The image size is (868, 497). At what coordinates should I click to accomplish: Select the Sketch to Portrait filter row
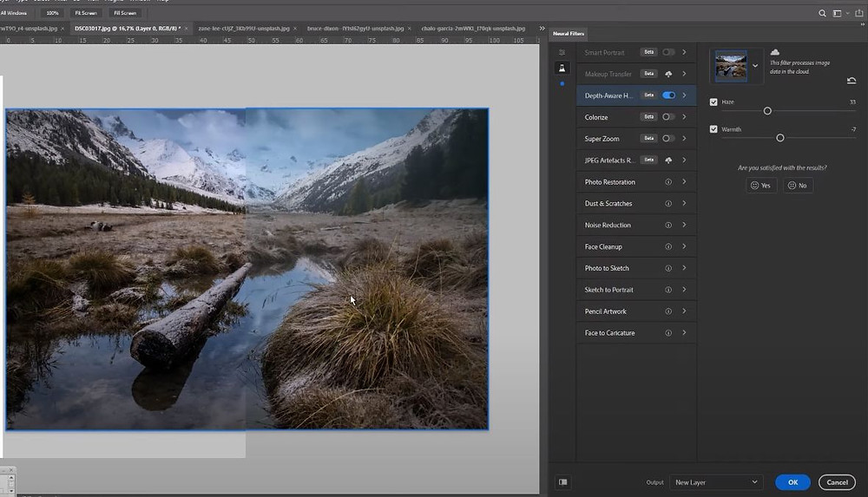point(636,290)
